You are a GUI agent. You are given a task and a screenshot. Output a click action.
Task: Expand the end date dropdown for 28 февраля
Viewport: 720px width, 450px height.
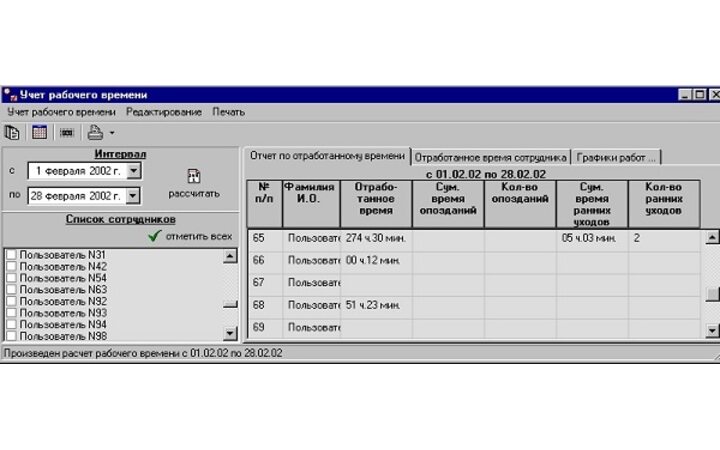[134, 196]
